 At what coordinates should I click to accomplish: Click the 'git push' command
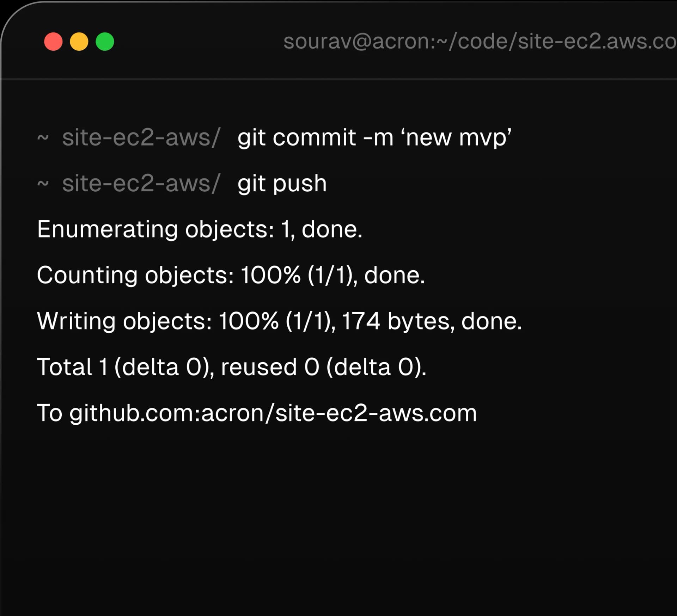(282, 183)
